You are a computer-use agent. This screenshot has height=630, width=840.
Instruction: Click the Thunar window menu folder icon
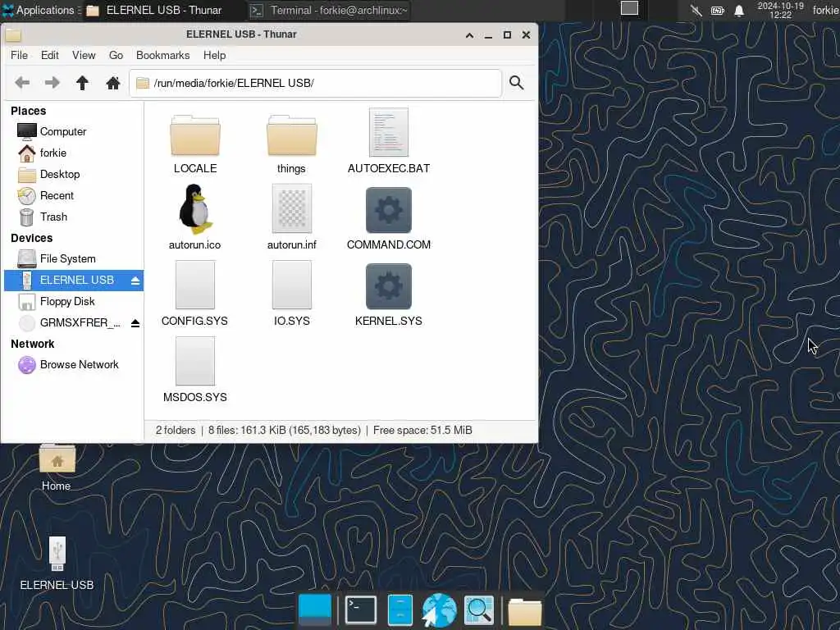point(13,35)
